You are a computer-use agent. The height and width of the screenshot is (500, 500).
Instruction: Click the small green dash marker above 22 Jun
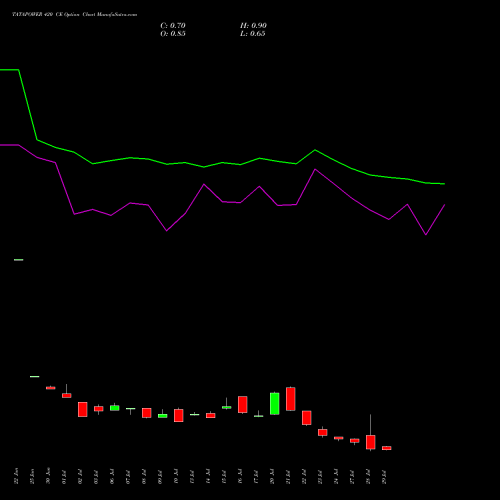pyautogui.click(x=19, y=260)
